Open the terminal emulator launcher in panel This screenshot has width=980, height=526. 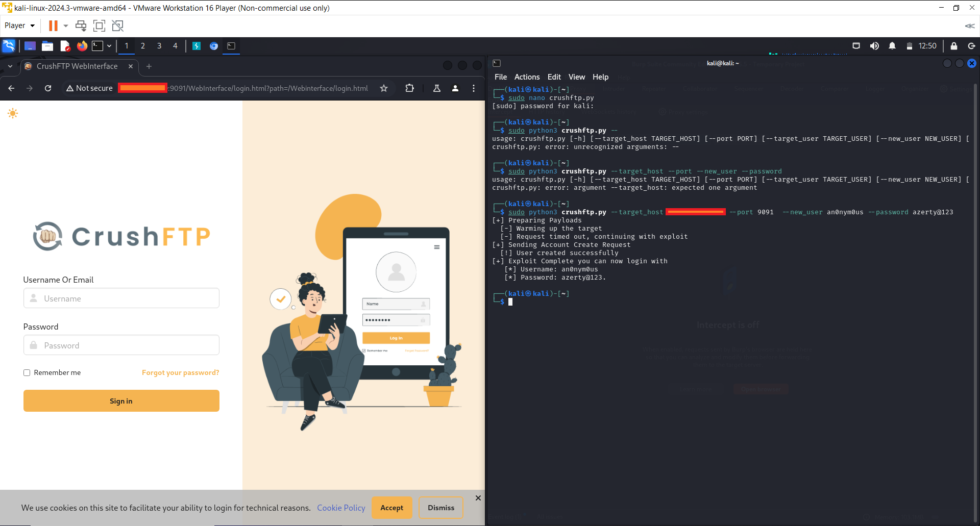click(x=97, y=46)
